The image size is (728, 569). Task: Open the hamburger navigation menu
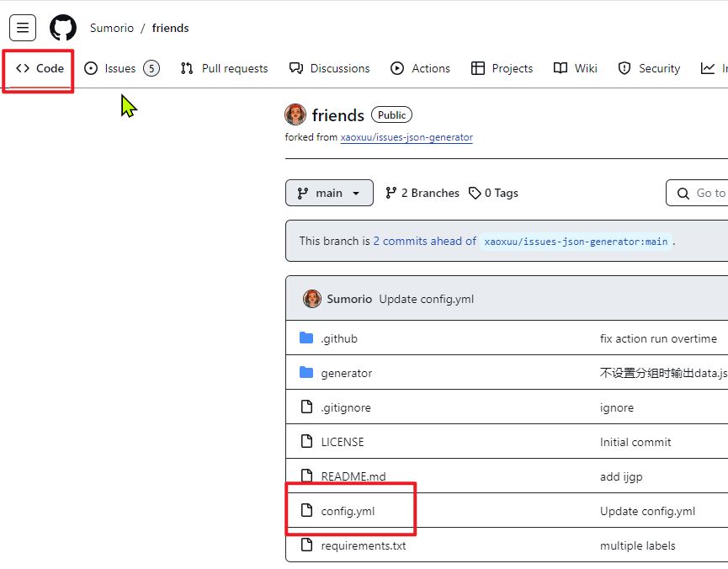point(23,28)
